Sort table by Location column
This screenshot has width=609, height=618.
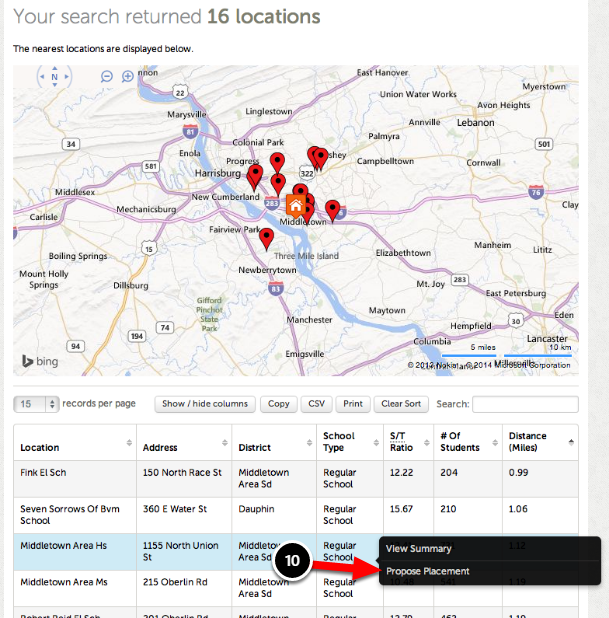click(x=75, y=443)
